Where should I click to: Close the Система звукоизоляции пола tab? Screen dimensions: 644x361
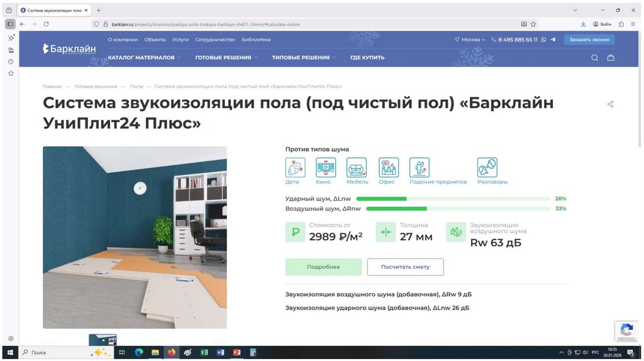point(86,10)
